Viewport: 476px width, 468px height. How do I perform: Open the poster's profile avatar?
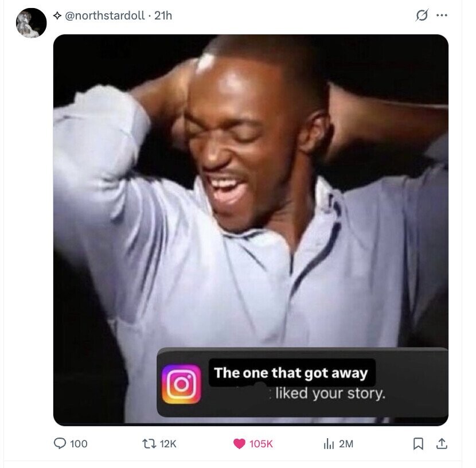point(31,23)
